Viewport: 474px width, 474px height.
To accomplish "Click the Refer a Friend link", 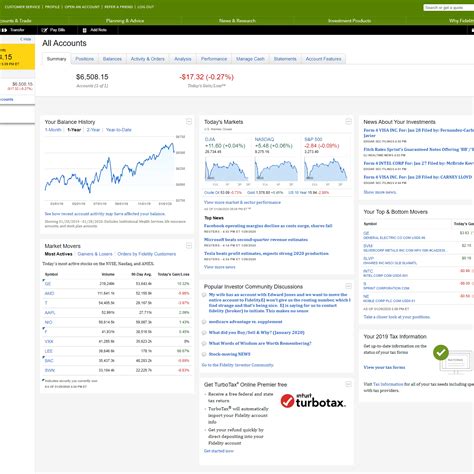I will click(119, 7).
